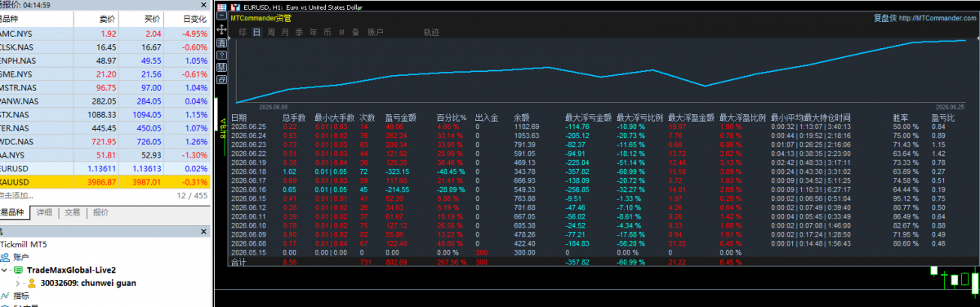Switch to the 月 (monthly) period tab

[285, 33]
